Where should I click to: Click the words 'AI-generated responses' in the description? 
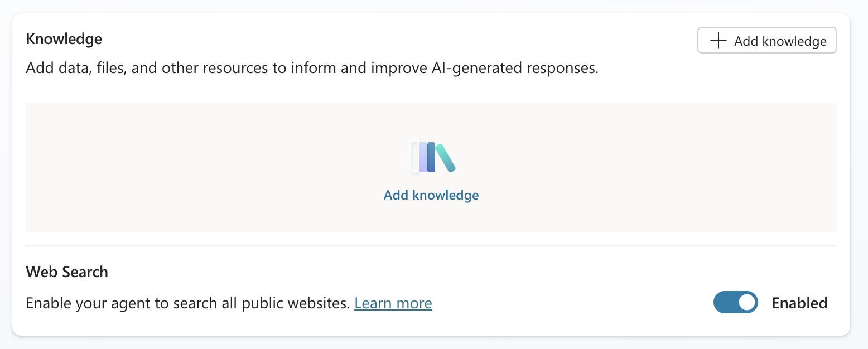pyautogui.click(x=515, y=69)
